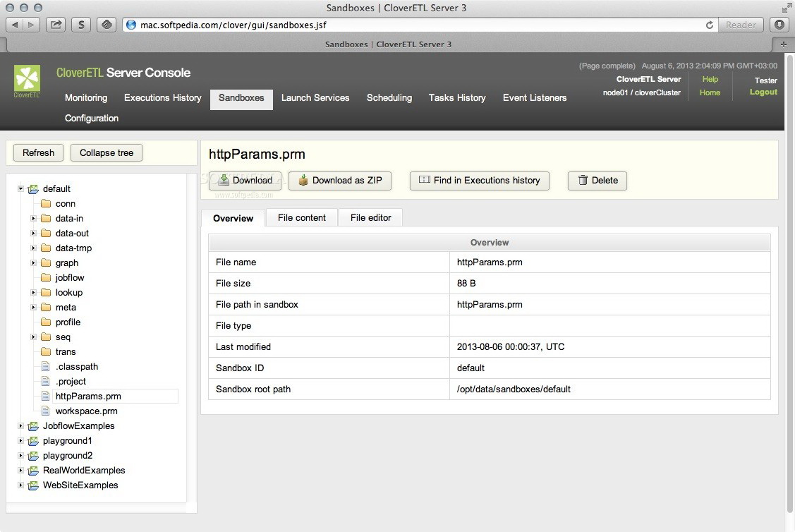Open the Tasks History page
Screen dimensions: 795x532
click(x=457, y=98)
